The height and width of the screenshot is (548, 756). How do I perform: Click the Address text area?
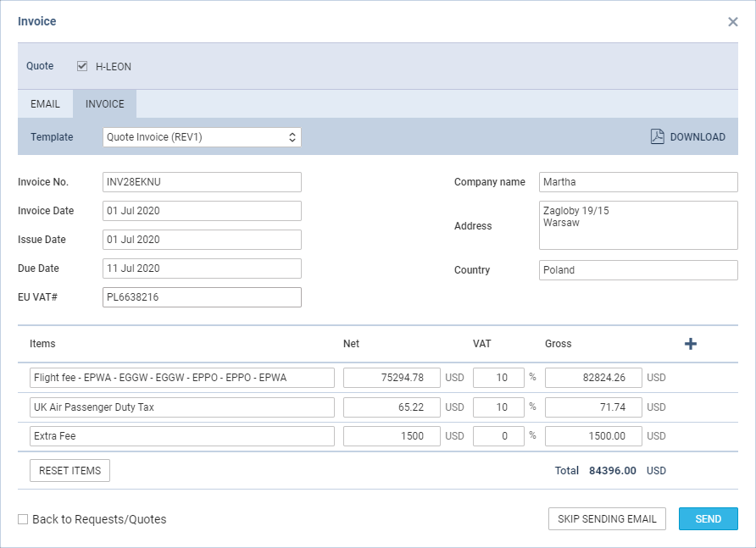[x=638, y=225]
